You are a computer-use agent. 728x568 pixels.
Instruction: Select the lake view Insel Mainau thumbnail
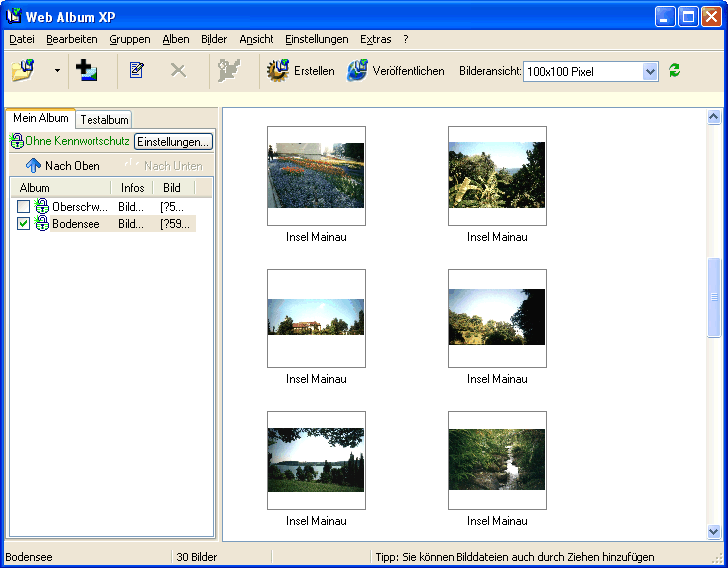(315, 460)
